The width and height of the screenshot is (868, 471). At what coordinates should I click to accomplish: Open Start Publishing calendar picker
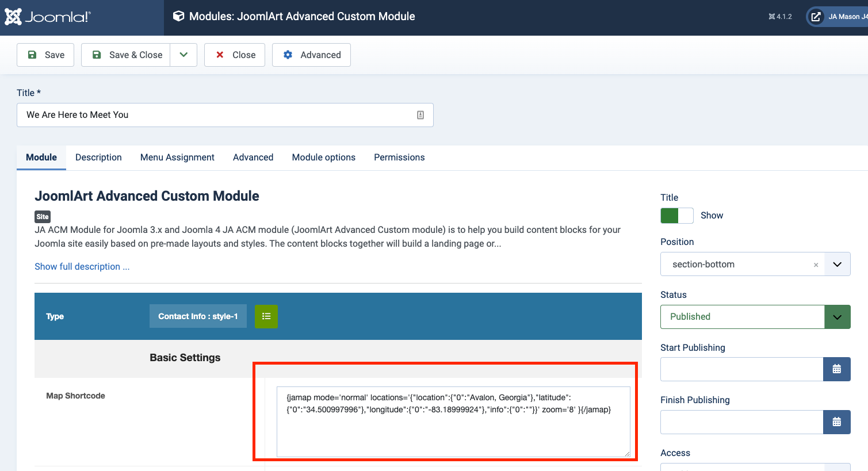pyautogui.click(x=837, y=369)
